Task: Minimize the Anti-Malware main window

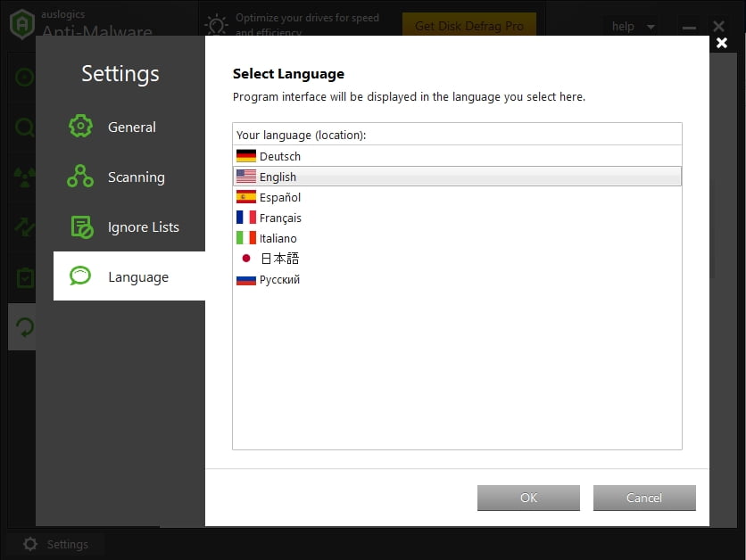Action: [x=689, y=28]
